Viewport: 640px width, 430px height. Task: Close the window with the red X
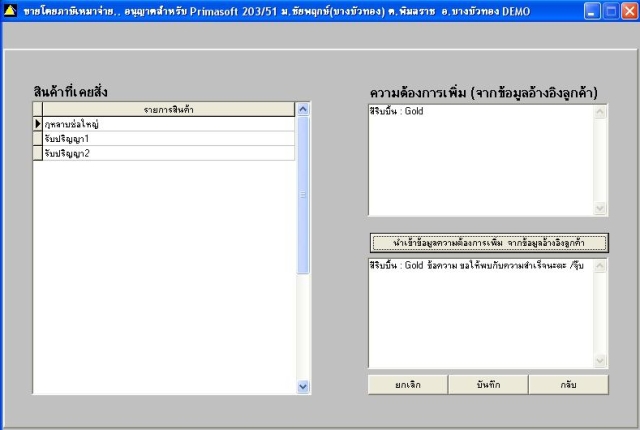point(630,11)
